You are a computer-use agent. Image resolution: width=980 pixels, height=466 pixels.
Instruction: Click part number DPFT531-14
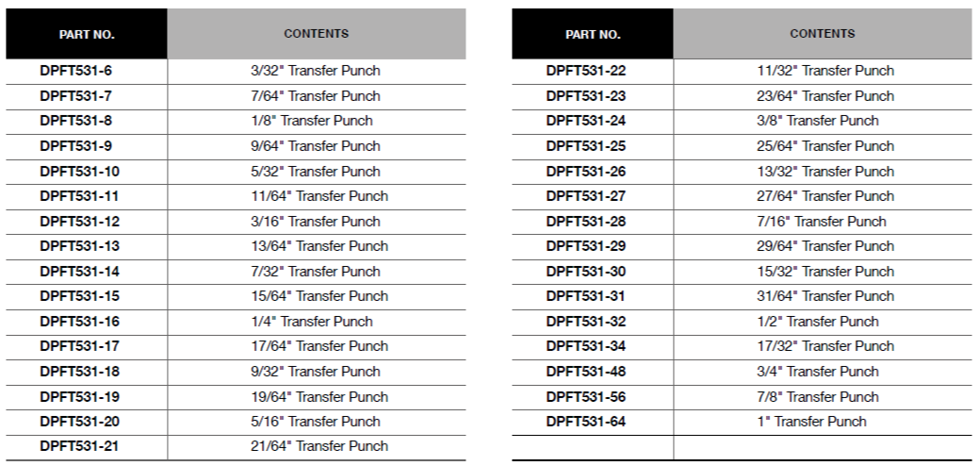click(80, 271)
